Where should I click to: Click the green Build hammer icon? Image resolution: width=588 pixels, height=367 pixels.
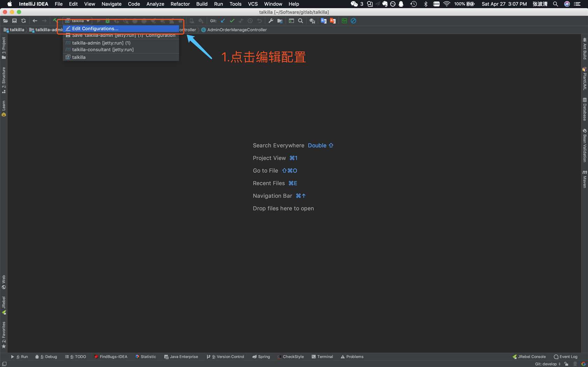(55, 21)
